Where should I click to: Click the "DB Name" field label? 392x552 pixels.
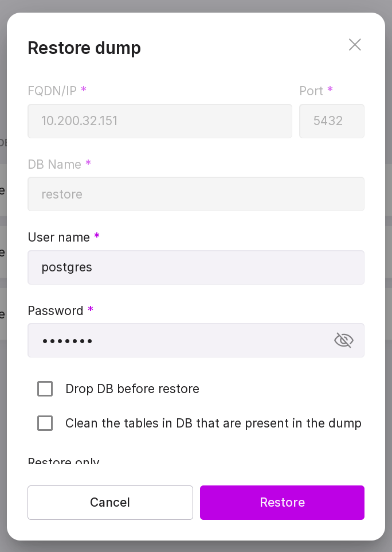54,164
